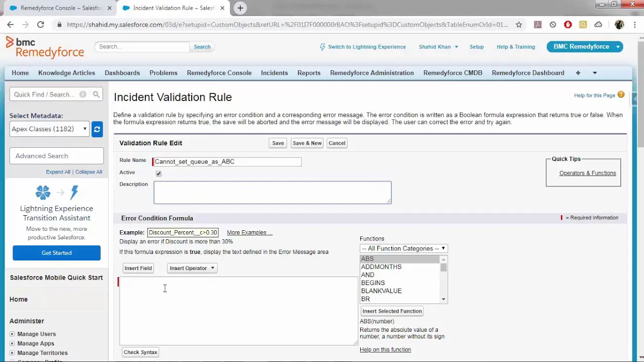Open the More Examples link
Screen dimensions: 644x362
tap(250, 232)
